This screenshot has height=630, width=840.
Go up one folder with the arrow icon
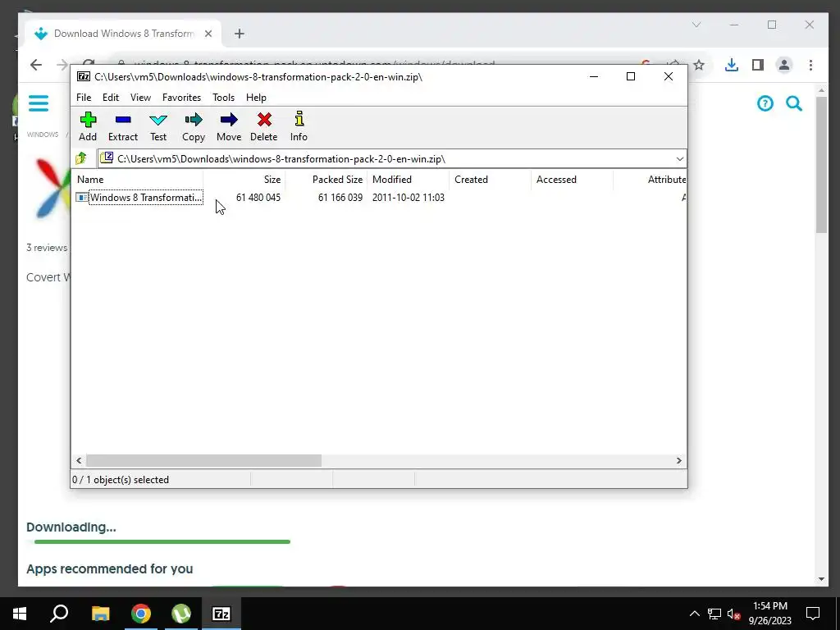coord(81,158)
